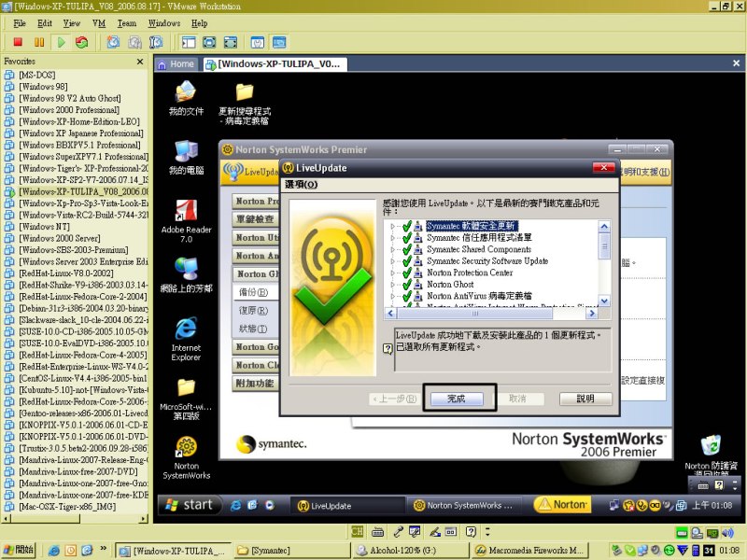
Task: Switch to the Alcohol-120% host taskbar window
Action: [x=411, y=551]
